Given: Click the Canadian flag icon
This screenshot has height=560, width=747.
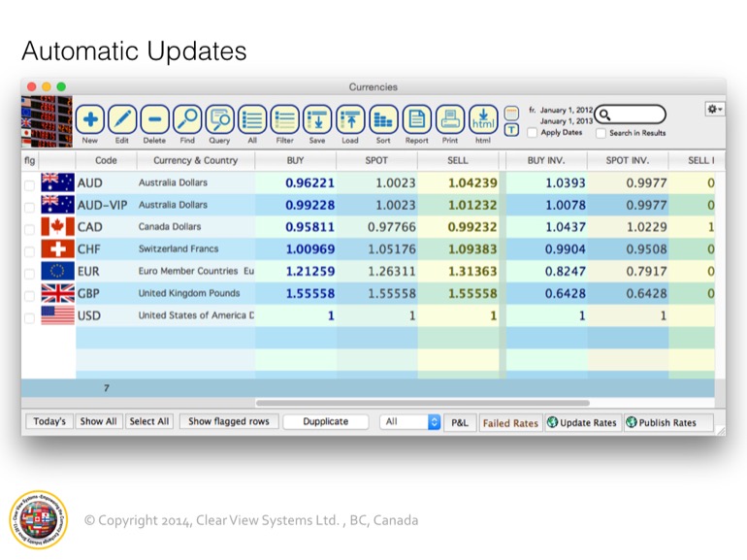Looking at the screenshot, I should tap(57, 227).
